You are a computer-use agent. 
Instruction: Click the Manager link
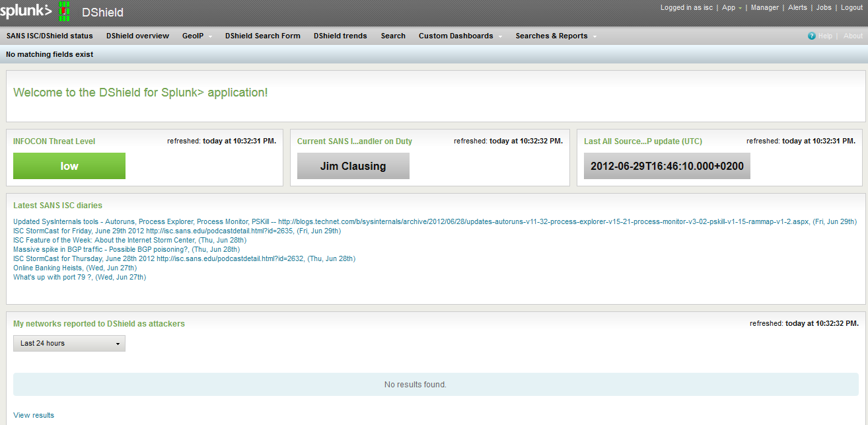764,8
